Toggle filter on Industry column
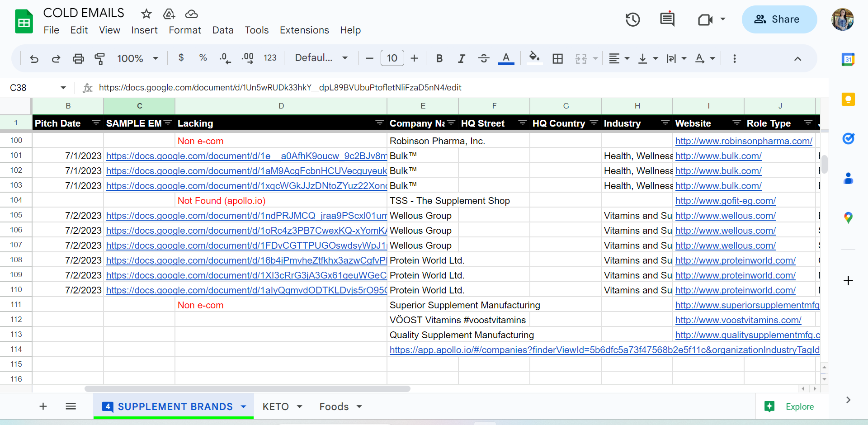Screen dimensions: 868x425 665,123
